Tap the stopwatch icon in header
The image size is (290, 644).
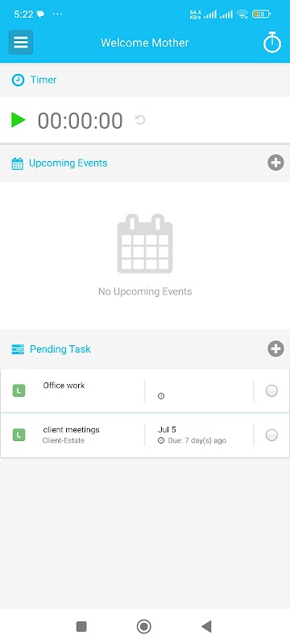click(272, 43)
